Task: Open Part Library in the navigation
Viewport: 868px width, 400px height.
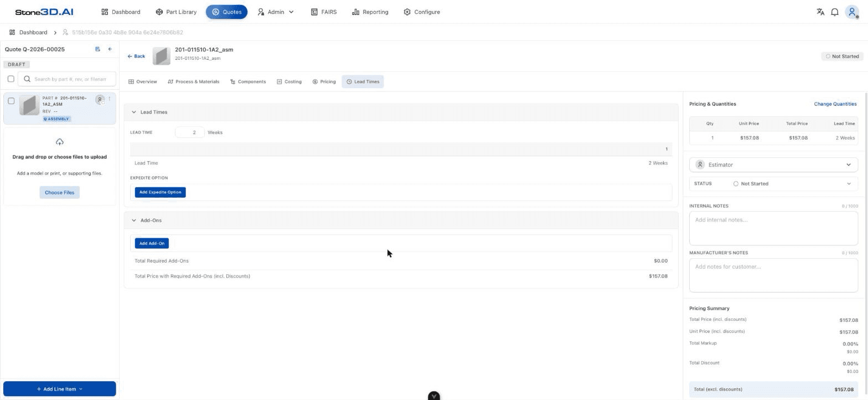Action: pyautogui.click(x=176, y=12)
